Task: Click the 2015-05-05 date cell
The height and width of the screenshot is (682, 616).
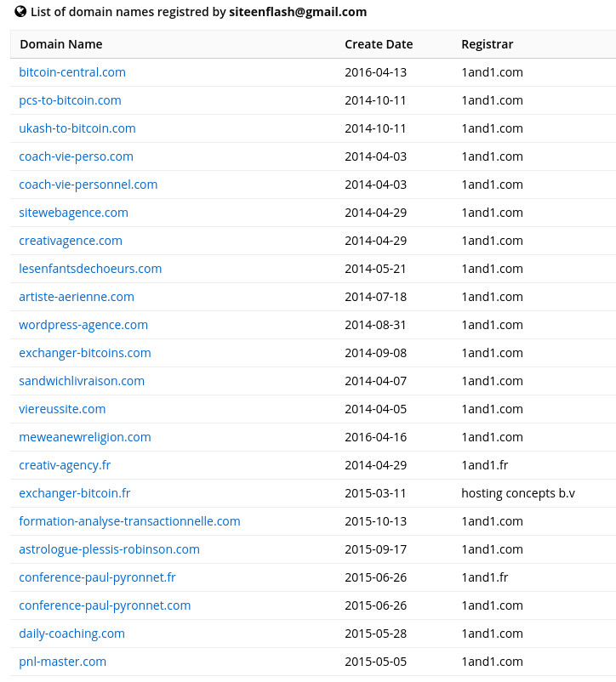Action: [376, 662]
